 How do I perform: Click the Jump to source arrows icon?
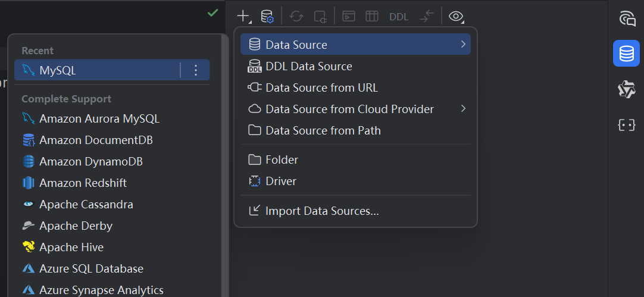[x=427, y=17]
